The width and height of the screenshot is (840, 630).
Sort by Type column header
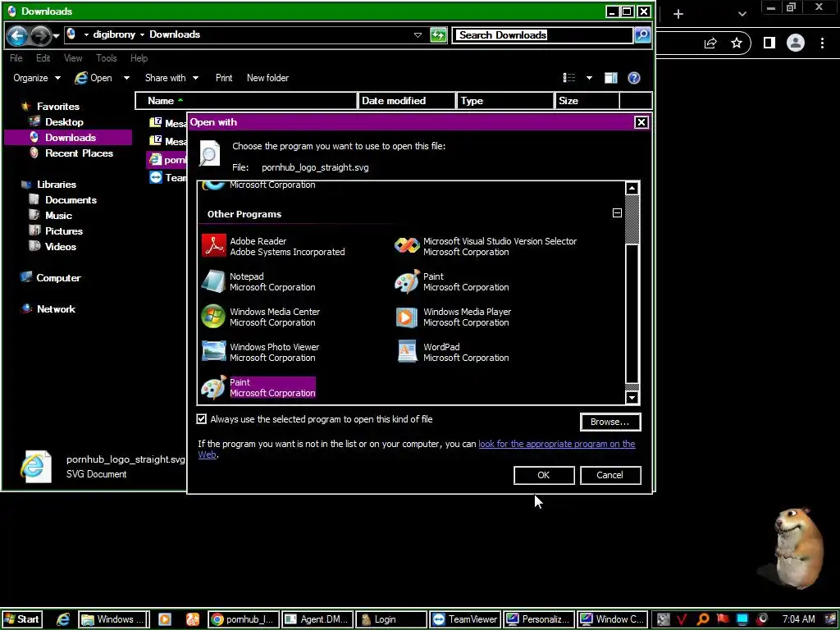coord(505,101)
